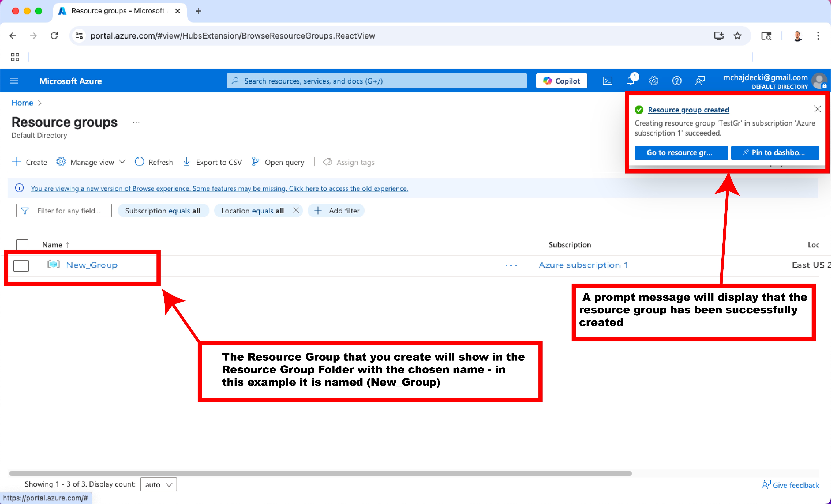Viewport: 831px width, 504px height.
Task: Go forward in the browser
Action: click(x=33, y=36)
